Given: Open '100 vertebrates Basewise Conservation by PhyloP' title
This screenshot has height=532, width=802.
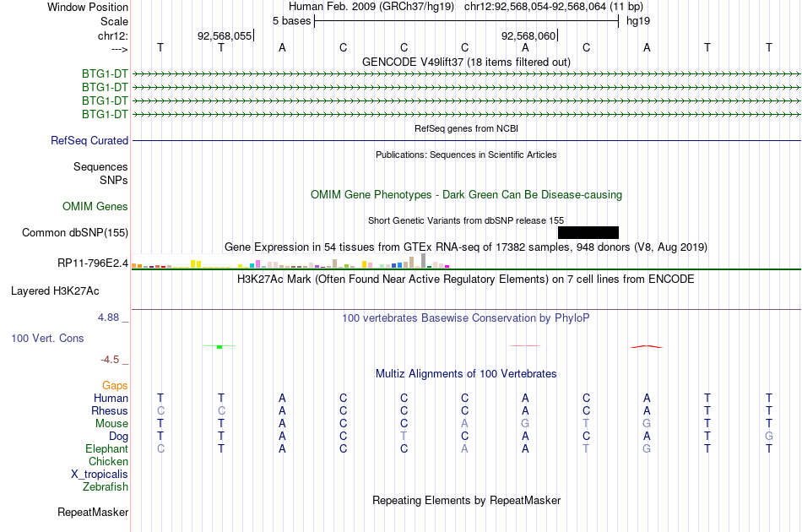Looking at the screenshot, I should pos(466,318).
